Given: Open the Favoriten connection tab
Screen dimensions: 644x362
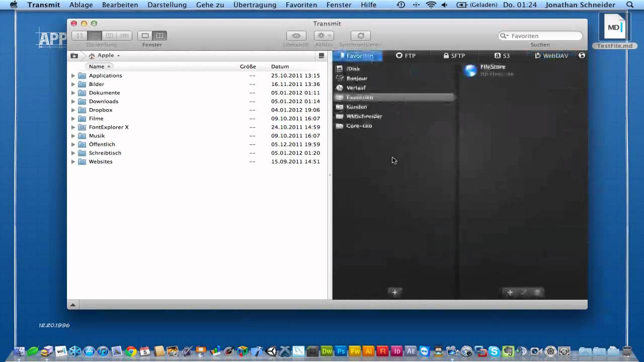Looking at the screenshot, I should tap(358, 56).
